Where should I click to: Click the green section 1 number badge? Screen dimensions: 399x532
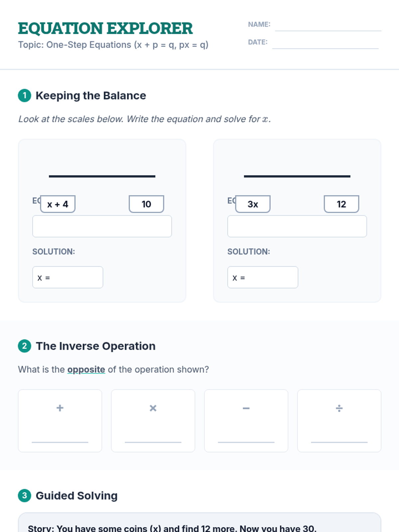[24, 95]
